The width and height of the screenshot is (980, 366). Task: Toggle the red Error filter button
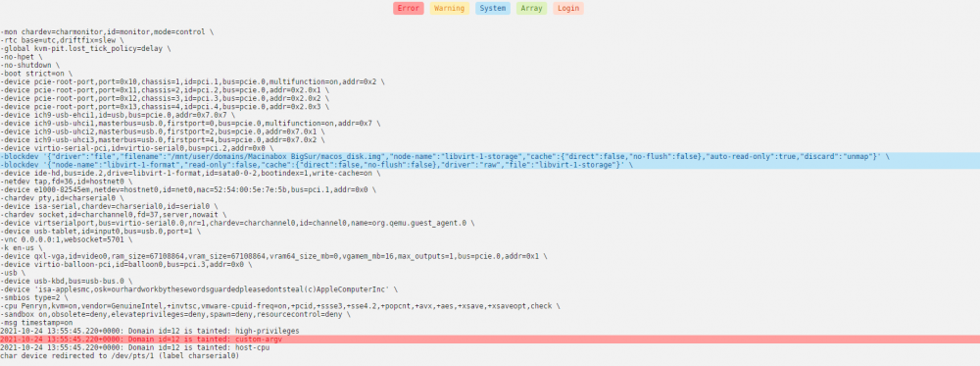pyautogui.click(x=409, y=8)
